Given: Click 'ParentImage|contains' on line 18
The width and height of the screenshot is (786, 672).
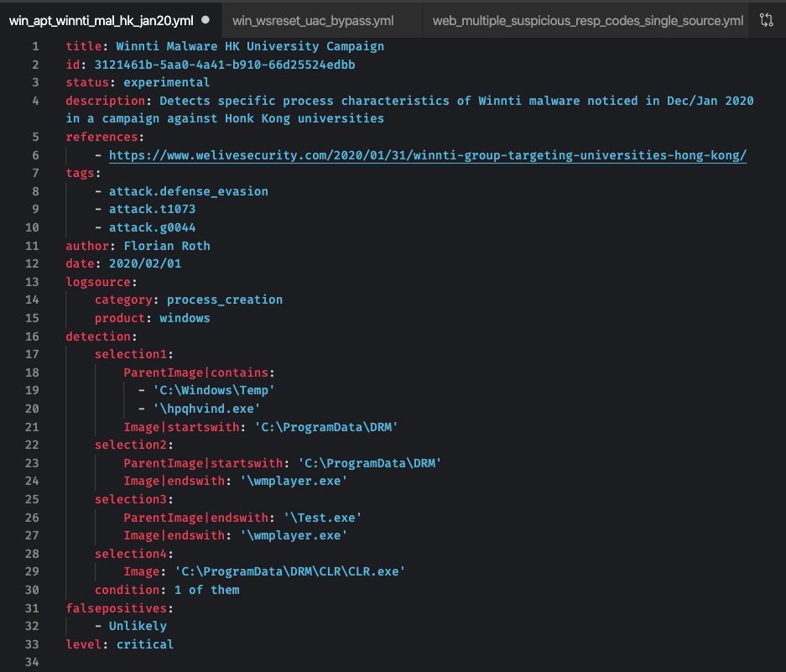Looking at the screenshot, I should (196, 372).
